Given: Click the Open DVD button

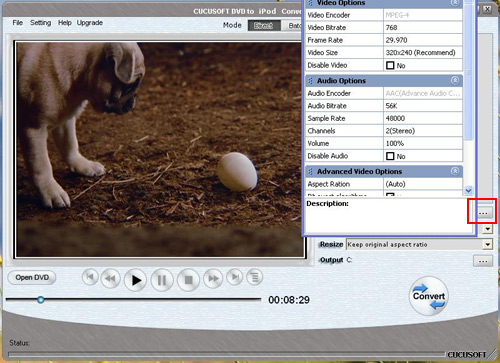Looking at the screenshot, I should 32,277.
